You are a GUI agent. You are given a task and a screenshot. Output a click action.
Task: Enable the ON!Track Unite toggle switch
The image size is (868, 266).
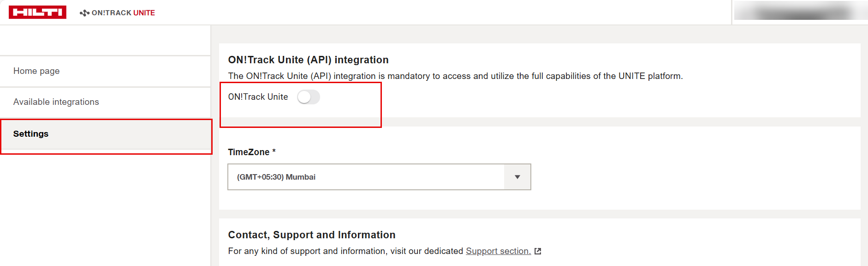308,97
